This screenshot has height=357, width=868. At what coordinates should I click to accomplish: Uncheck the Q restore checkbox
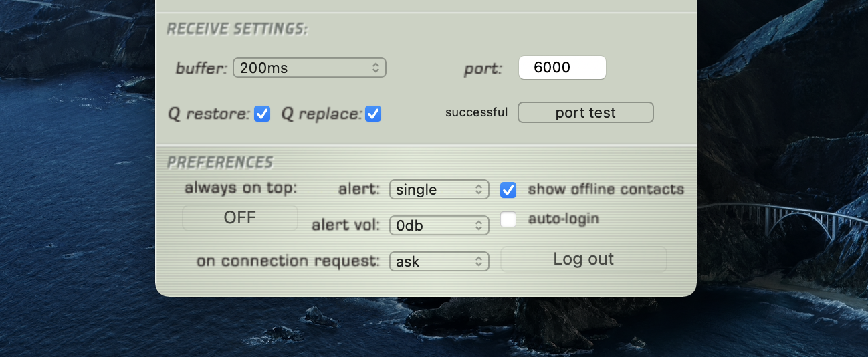[x=262, y=114]
